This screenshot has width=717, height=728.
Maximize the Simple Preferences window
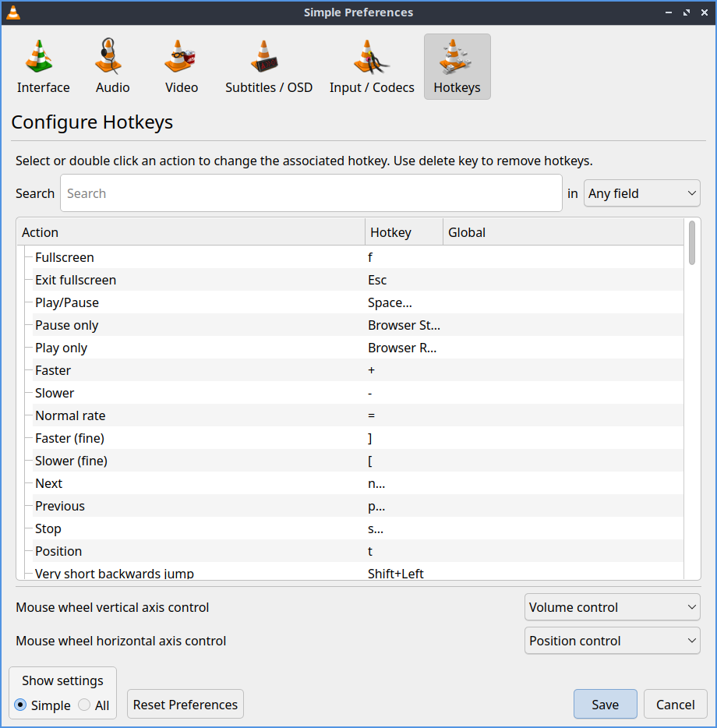[x=687, y=12]
